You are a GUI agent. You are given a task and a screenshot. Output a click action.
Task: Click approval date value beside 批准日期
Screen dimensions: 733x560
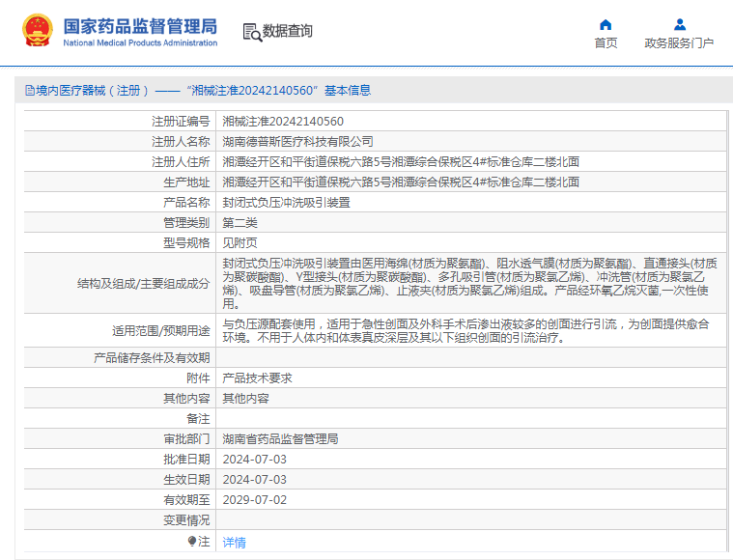(254, 460)
